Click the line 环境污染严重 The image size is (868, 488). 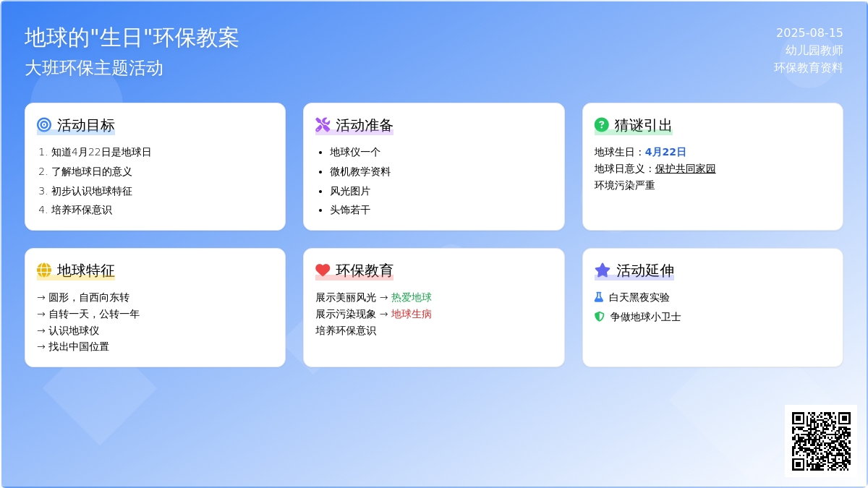pos(625,185)
